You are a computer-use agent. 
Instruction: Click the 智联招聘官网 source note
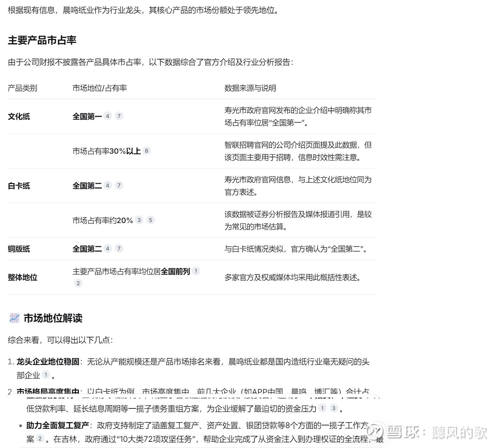(x=298, y=151)
